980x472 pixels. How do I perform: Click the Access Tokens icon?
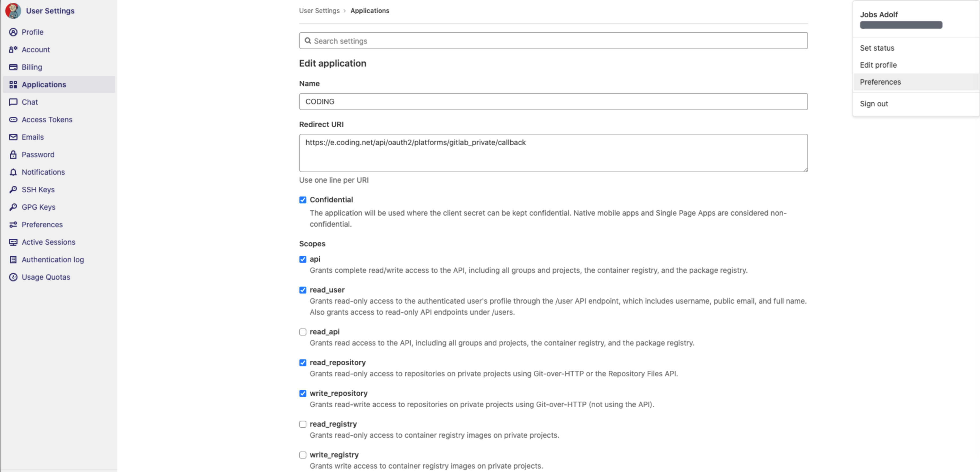click(13, 119)
